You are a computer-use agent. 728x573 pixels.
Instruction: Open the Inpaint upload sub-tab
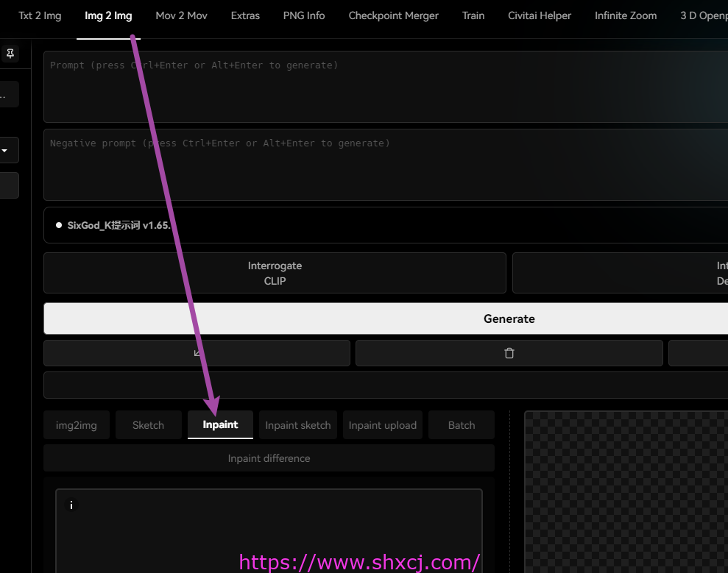click(383, 425)
